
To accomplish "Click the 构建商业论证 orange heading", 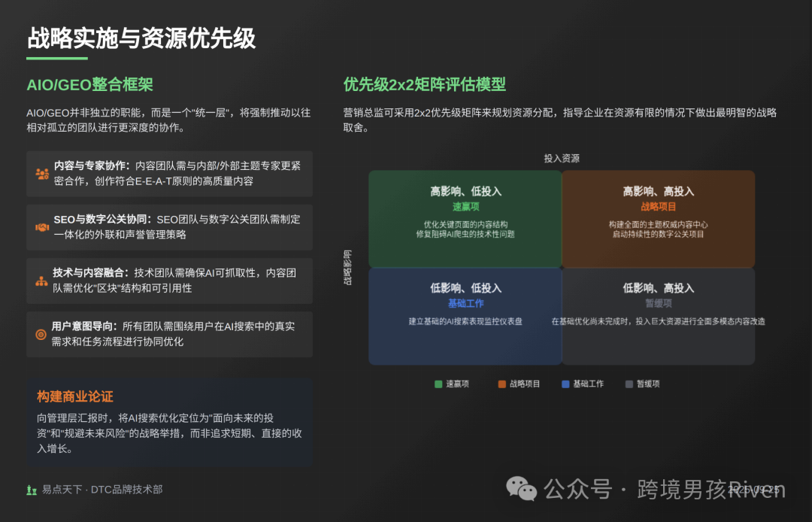I will pos(75,396).
